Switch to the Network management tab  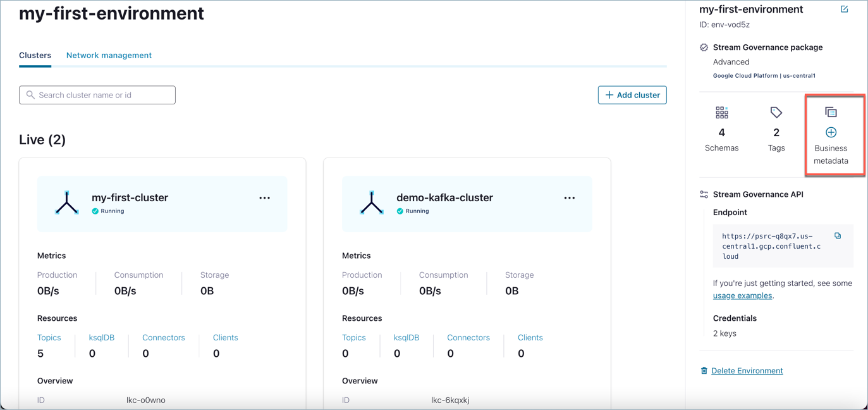pos(109,56)
